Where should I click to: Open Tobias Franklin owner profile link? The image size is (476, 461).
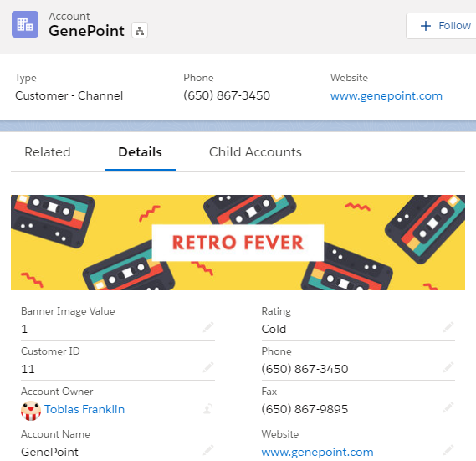[x=84, y=409]
